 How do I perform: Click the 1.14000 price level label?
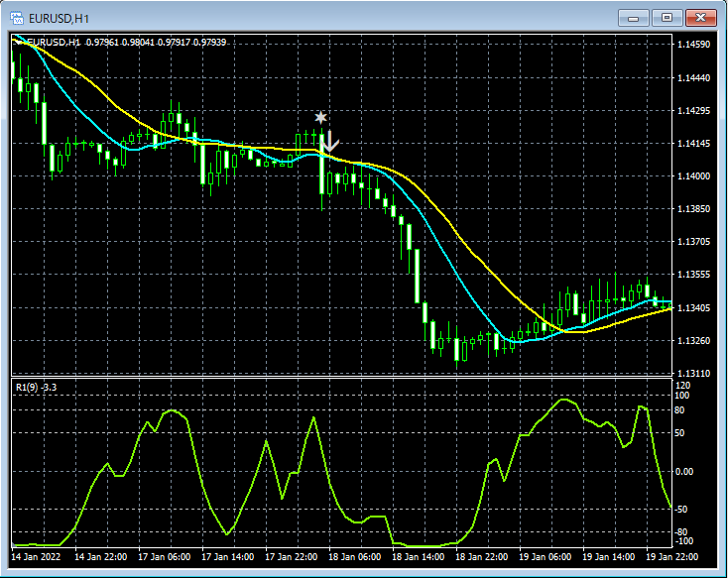click(692, 176)
